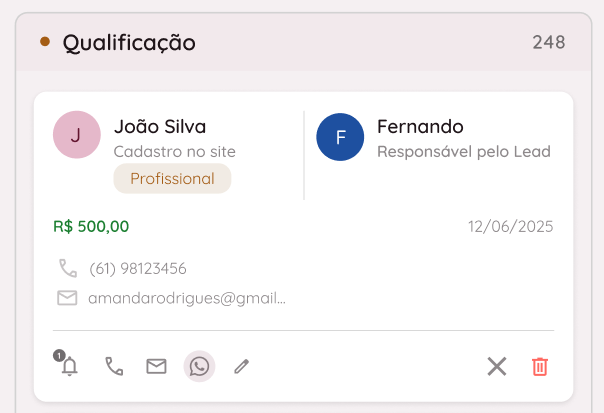The height and width of the screenshot is (413, 604).
Task: Click the R$ 500,00 deal value
Action: click(91, 226)
